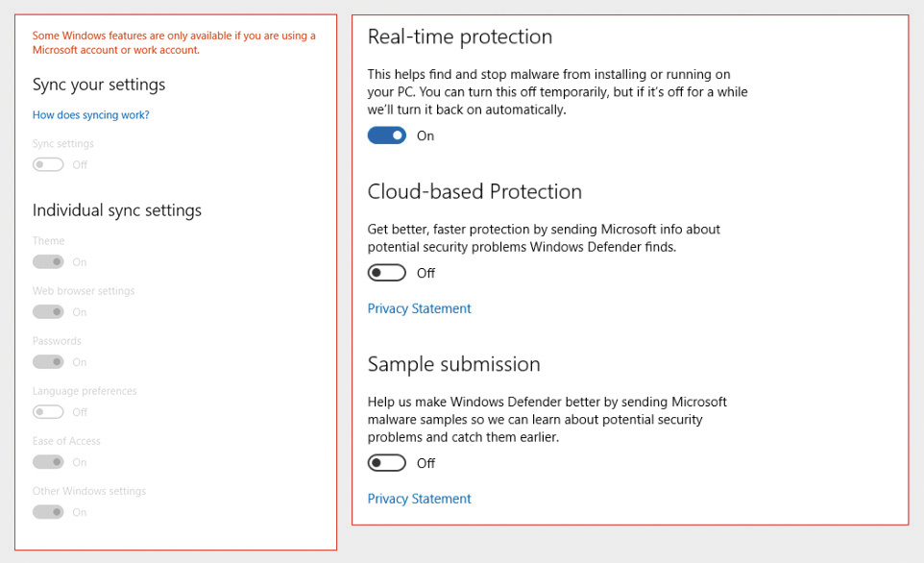The height and width of the screenshot is (563, 924).
Task: Click the "Sync your settings" heading
Action: 99,85
